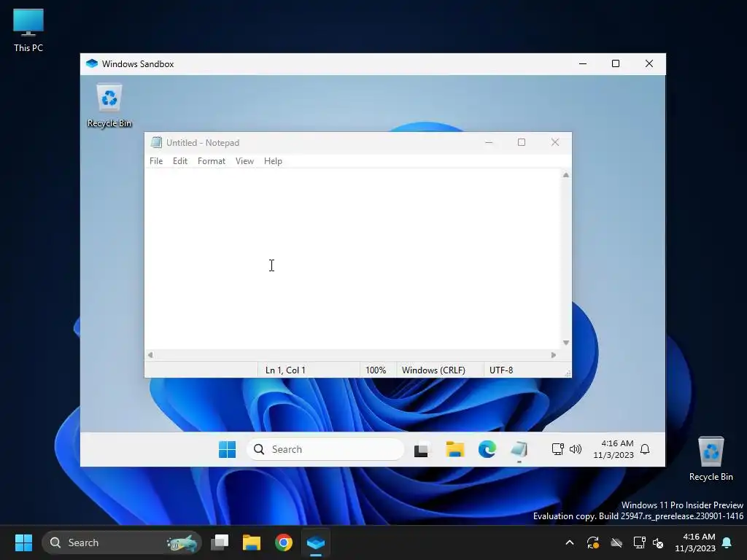Viewport: 747px width, 560px height.
Task: Open the Sandbox taskbar clock 4:16 AM
Action: [614, 449]
